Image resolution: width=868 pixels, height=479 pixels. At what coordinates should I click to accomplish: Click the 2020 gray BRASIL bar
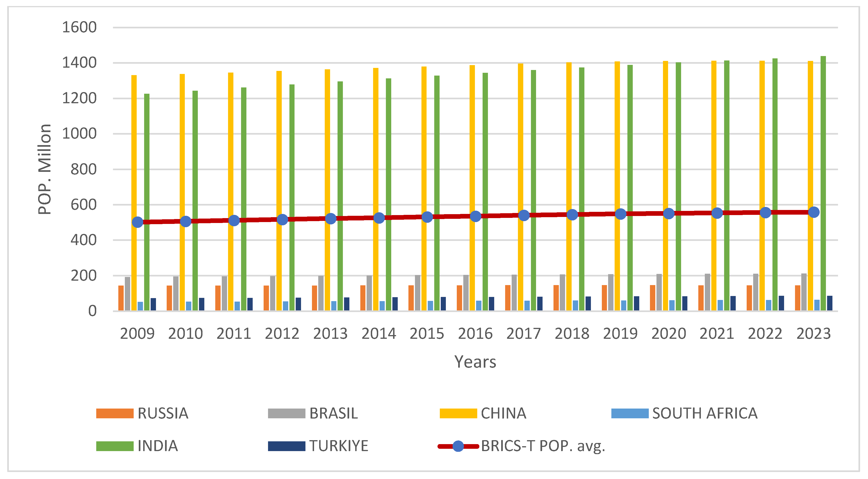(659, 292)
